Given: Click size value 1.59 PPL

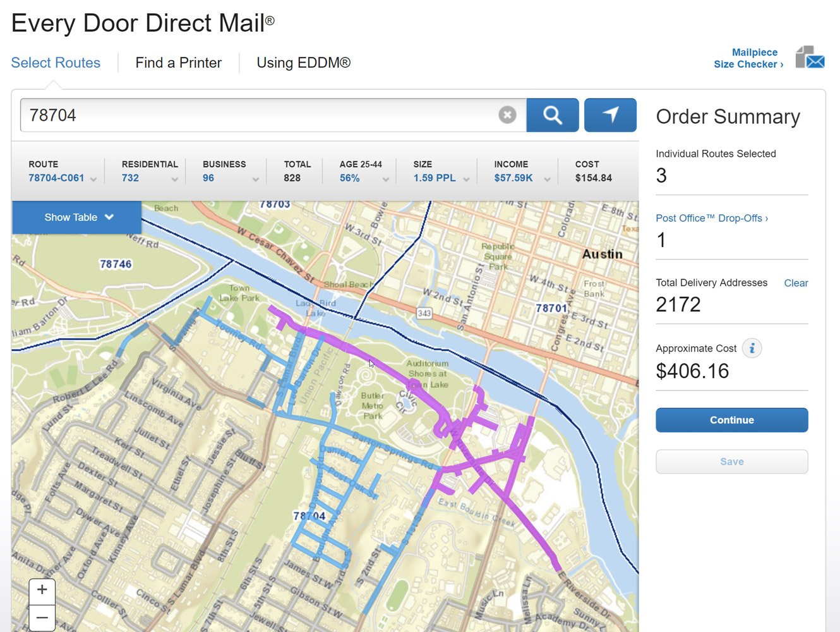Looking at the screenshot, I should pos(435,178).
